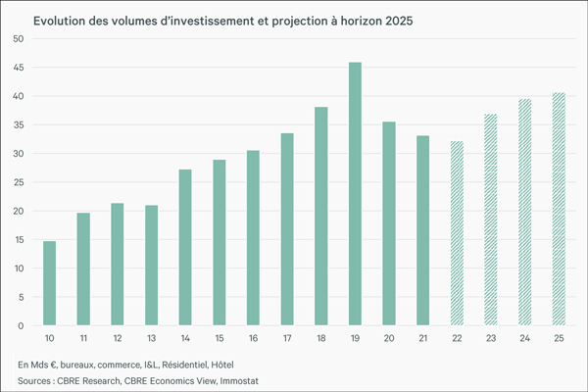Screen dimensions: 588x392
Task: Click the Sources CBRE Research footnote
Action: (x=150, y=377)
